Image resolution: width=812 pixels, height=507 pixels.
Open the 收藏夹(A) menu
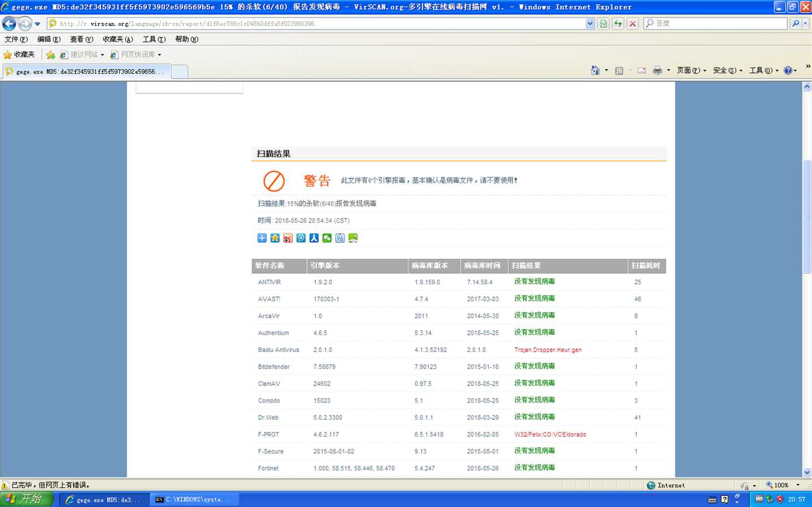tap(118, 40)
